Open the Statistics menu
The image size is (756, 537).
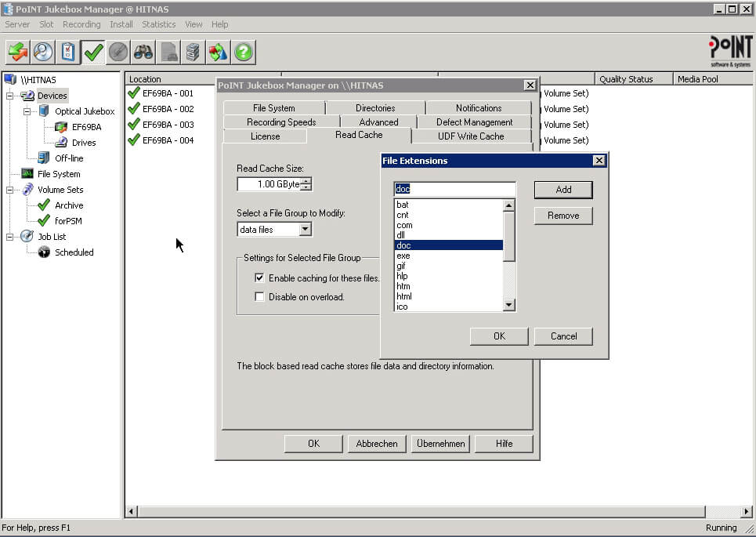(158, 24)
